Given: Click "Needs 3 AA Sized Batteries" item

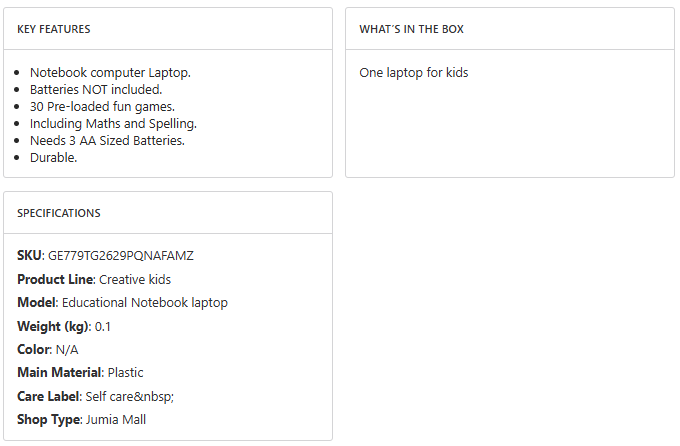Looking at the screenshot, I should click(x=107, y=141).
